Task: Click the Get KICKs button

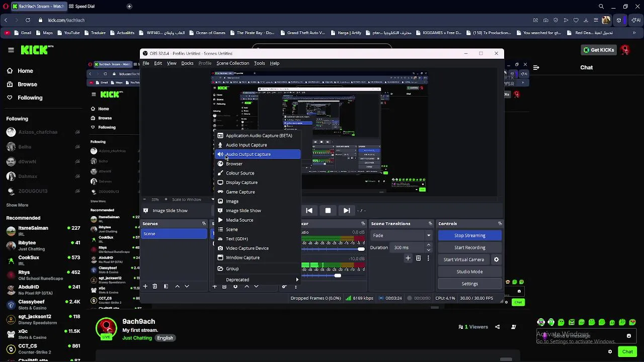Action: click(599, 50)
